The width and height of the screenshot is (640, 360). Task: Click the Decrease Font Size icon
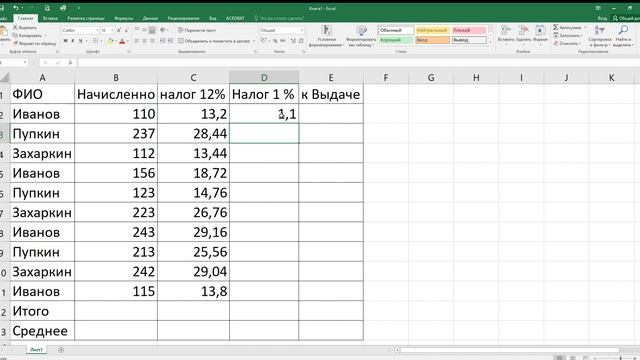click(126, 30)
